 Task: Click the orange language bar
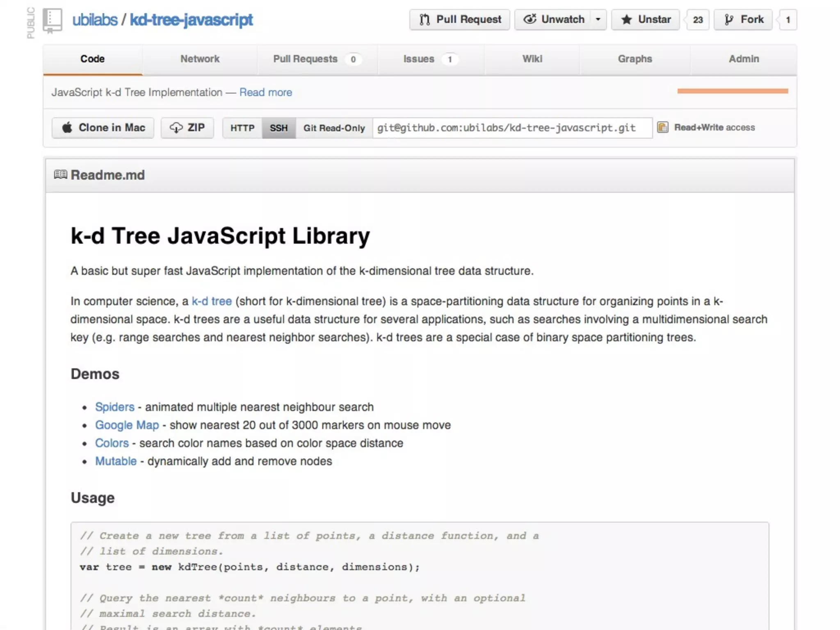[x=733, y=91]
